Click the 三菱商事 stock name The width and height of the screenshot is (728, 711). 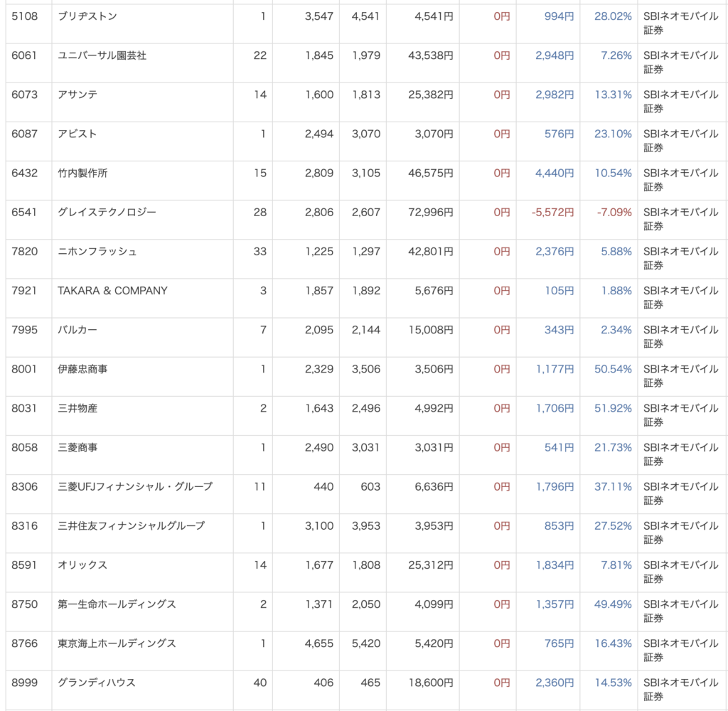pos(77,448)
